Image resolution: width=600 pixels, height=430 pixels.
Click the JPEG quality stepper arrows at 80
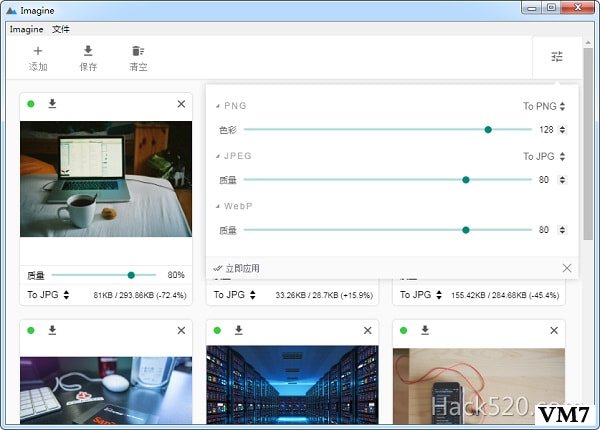tap(562, 180)
